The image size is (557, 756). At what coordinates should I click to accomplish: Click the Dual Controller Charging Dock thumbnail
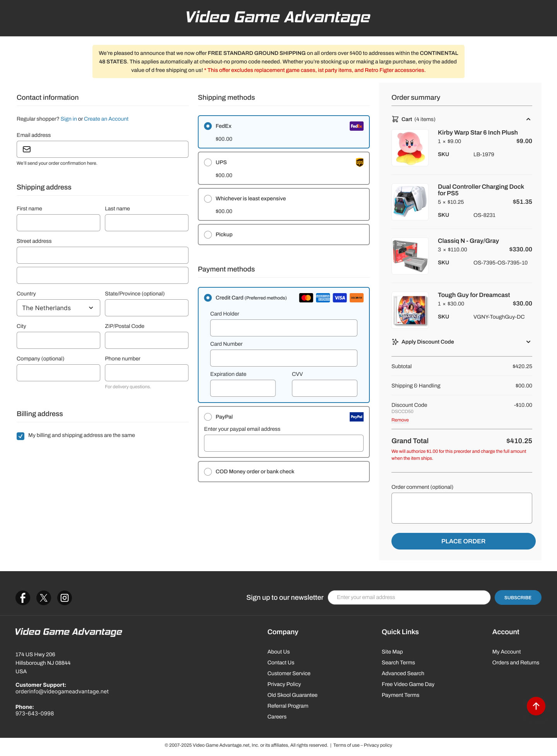point(410,202)
